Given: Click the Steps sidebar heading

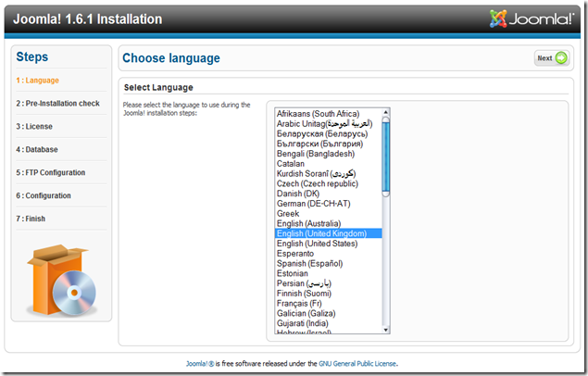Looking at the screenshot, I should pos(31,57).
